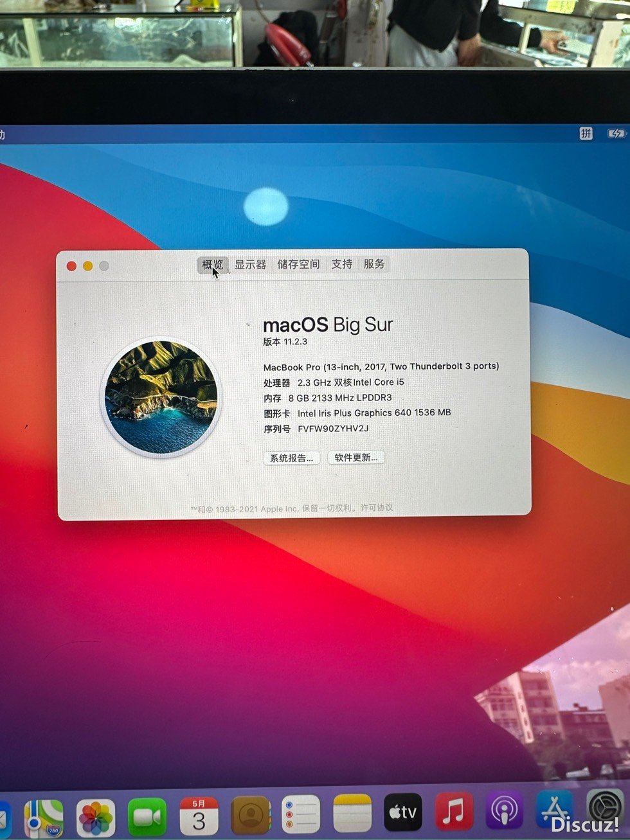Open the 服务 tab

coord(374,264)
